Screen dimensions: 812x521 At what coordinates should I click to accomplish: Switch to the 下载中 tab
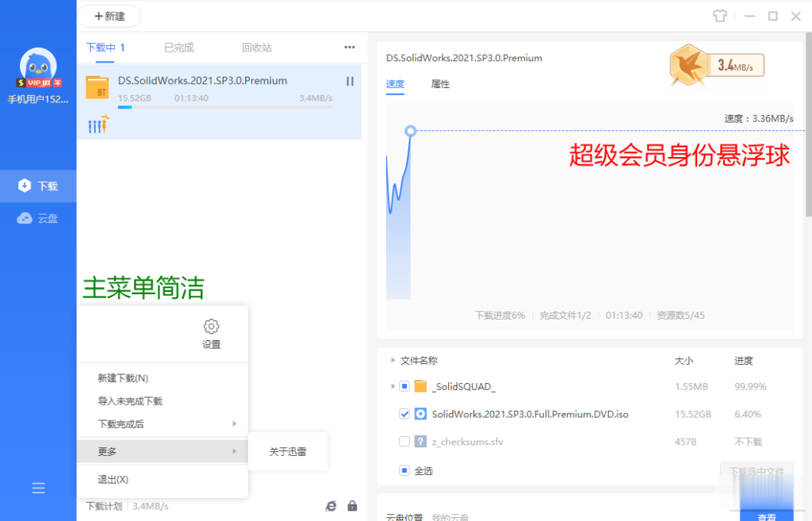(105, 48)
